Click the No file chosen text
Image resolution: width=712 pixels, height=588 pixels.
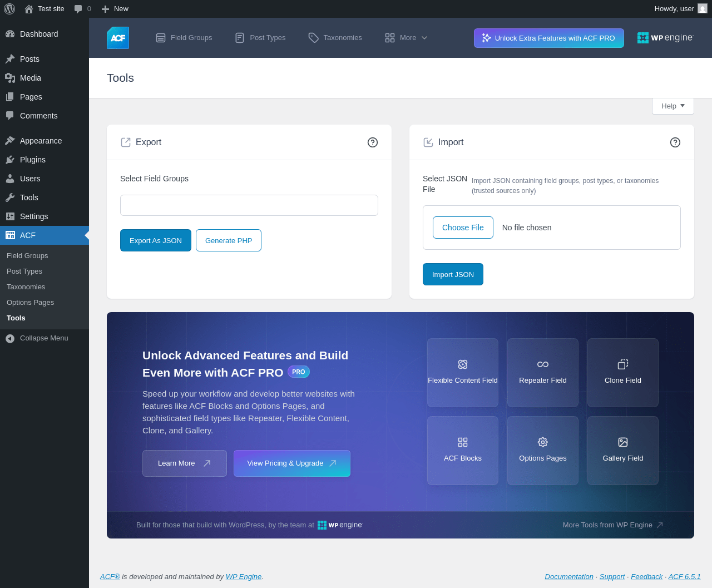(x=527, y=228)
